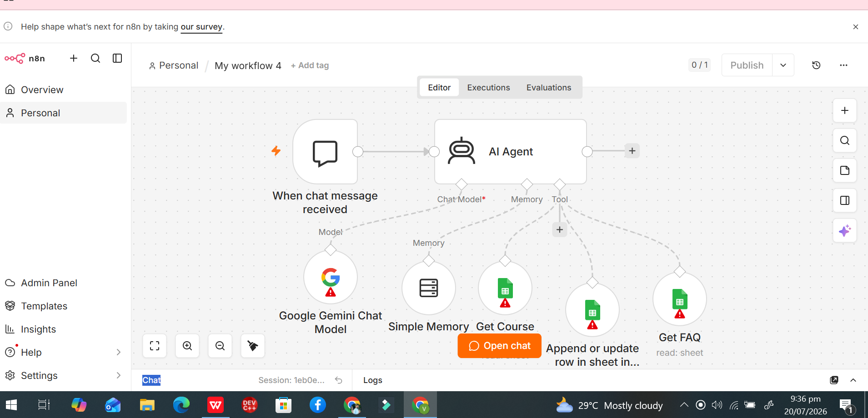Click Add tag
Image resolution: width=868 pixels, height=418 pixels.
(310, 65)
